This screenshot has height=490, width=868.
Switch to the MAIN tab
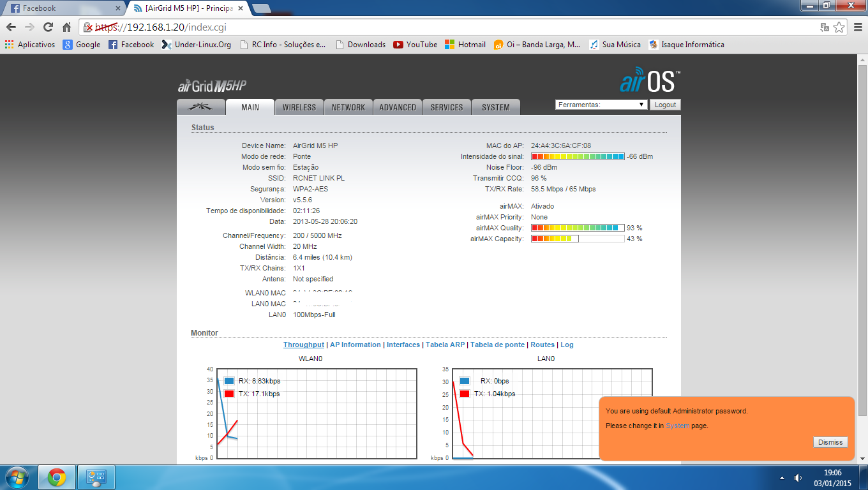pos(250,107)
